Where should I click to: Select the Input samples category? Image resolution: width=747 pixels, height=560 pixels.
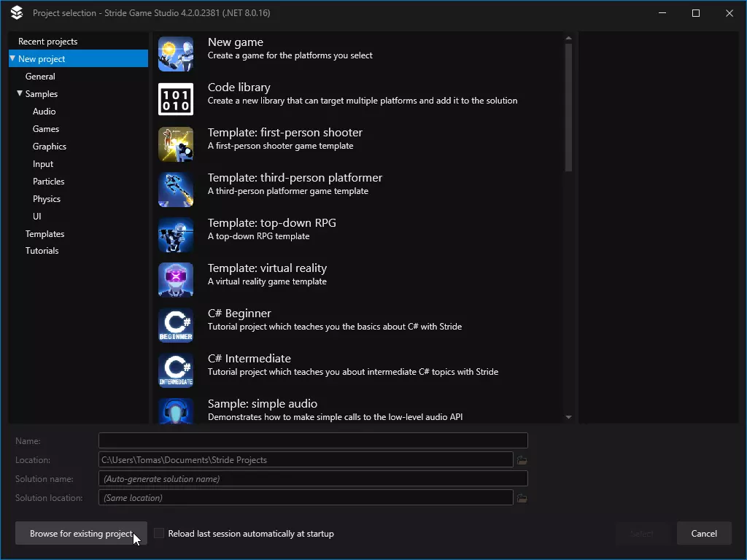(43, 164)
